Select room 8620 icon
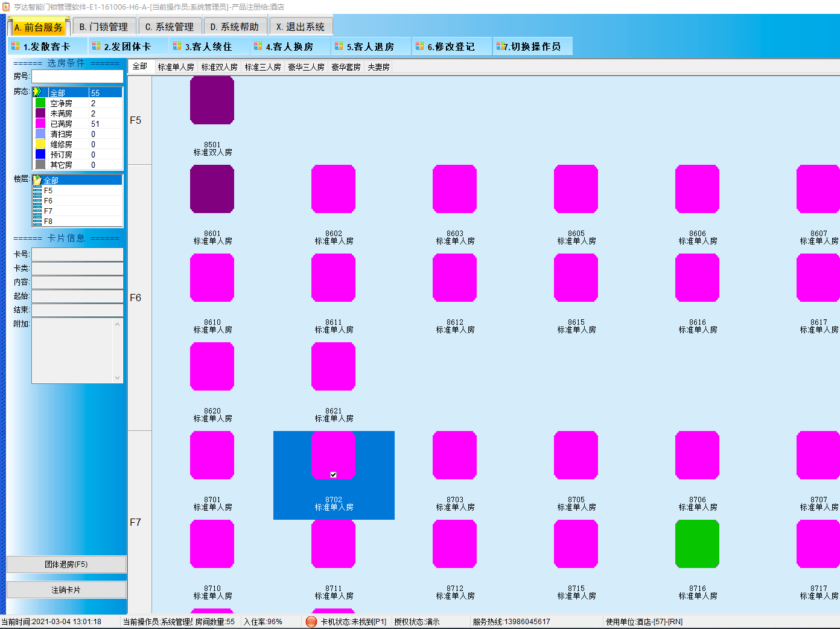 tap(212, 366)
